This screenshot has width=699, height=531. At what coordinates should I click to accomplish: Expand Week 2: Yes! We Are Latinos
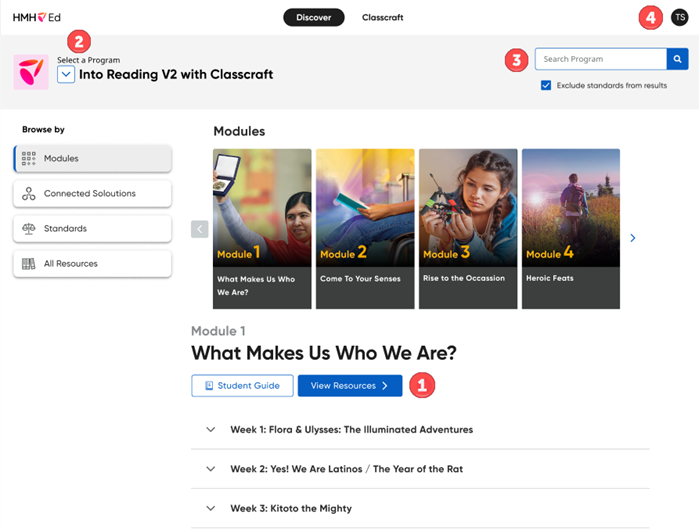point(211,469)
